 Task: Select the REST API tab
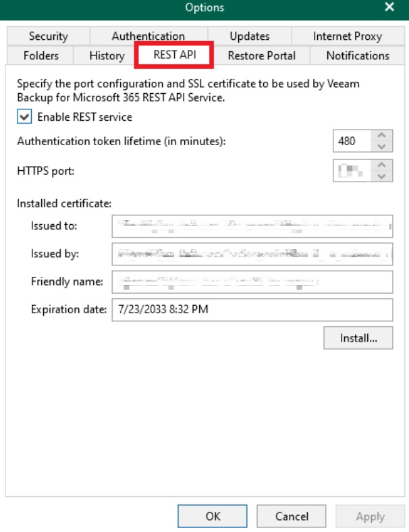[x=174, y=55]
